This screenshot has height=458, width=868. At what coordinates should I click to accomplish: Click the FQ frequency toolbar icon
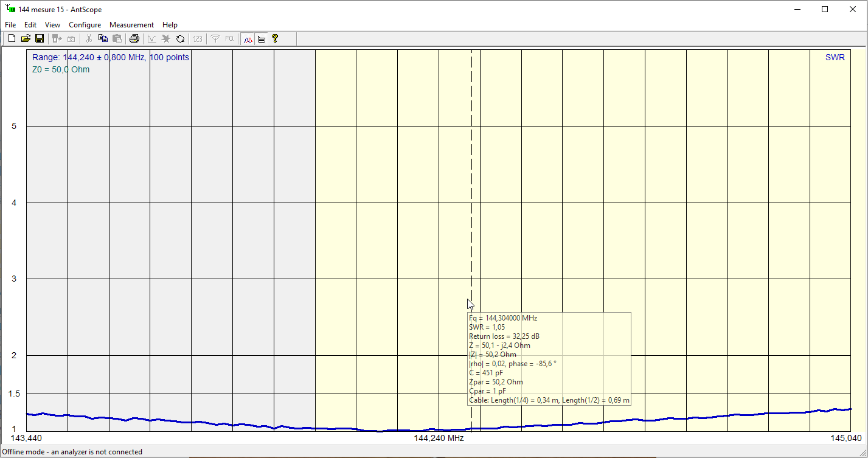229,39
